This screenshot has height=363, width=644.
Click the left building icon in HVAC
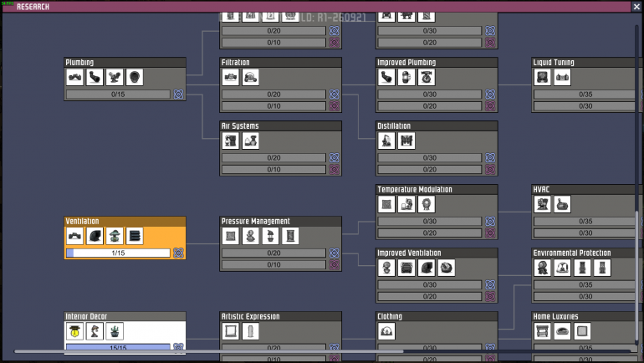pyautogui.click(x=542, y=204)
